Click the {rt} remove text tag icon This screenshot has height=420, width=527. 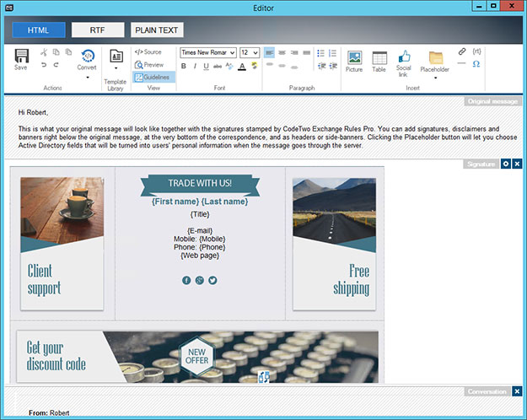[476, 51]
